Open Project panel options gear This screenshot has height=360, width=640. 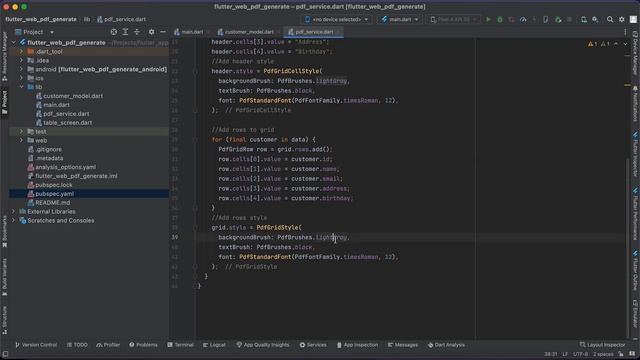coord(151,32)
